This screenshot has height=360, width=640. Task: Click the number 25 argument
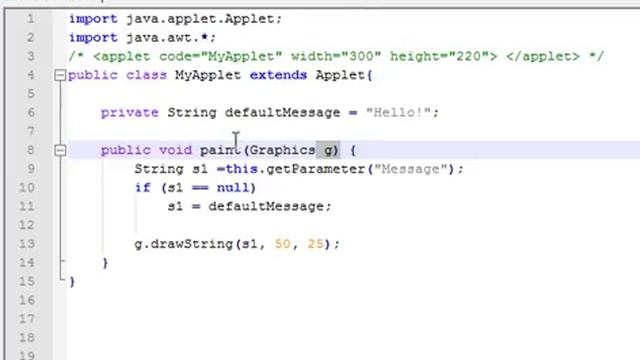[x=316, y=244]
